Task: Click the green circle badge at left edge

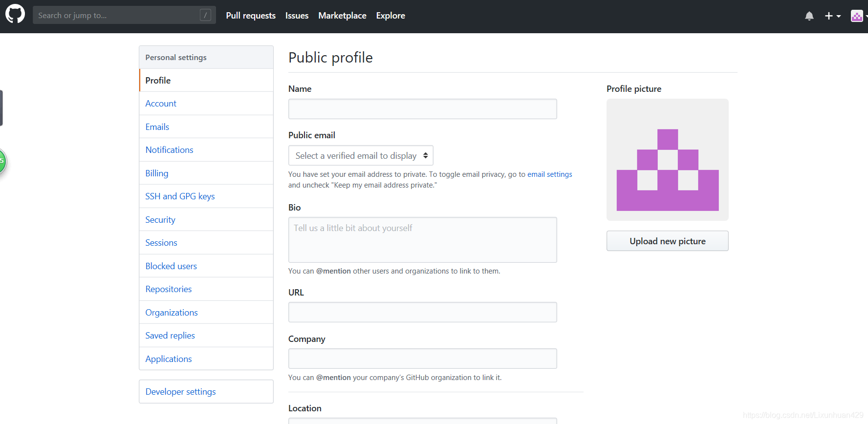Action: (x=2, y=162)
